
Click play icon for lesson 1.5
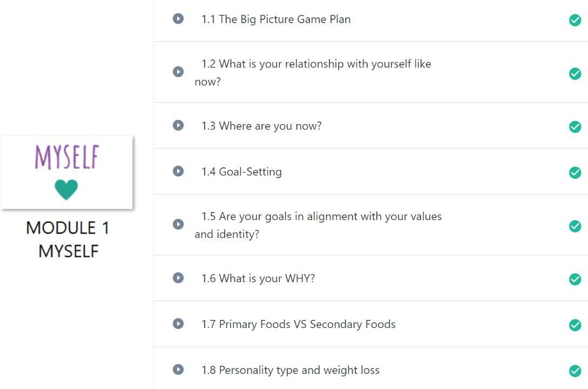click(178, 224)
